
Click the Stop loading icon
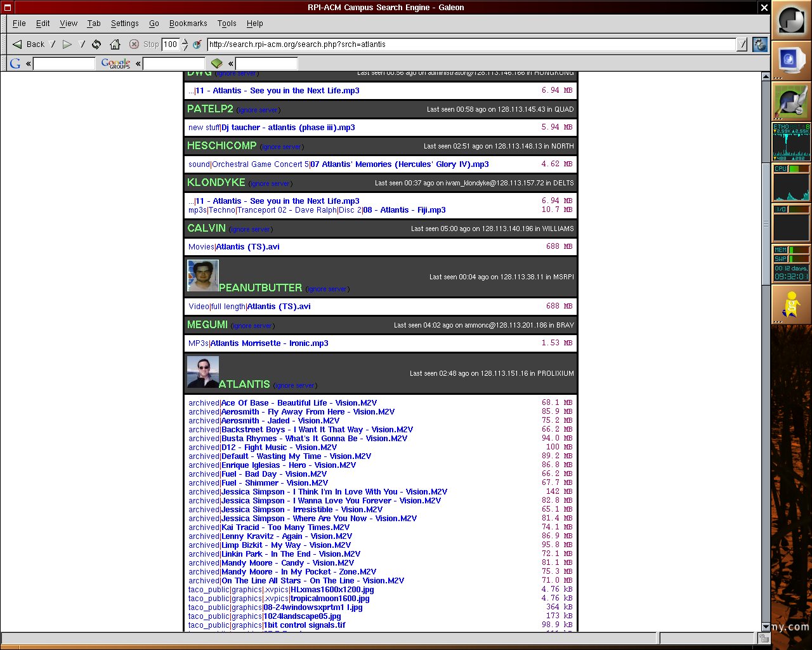(x=134, y=44)
